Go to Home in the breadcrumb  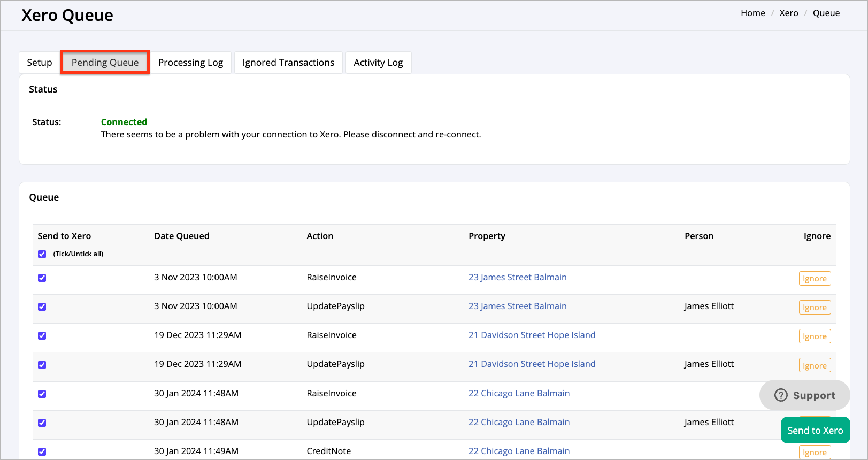pos(752,13)
